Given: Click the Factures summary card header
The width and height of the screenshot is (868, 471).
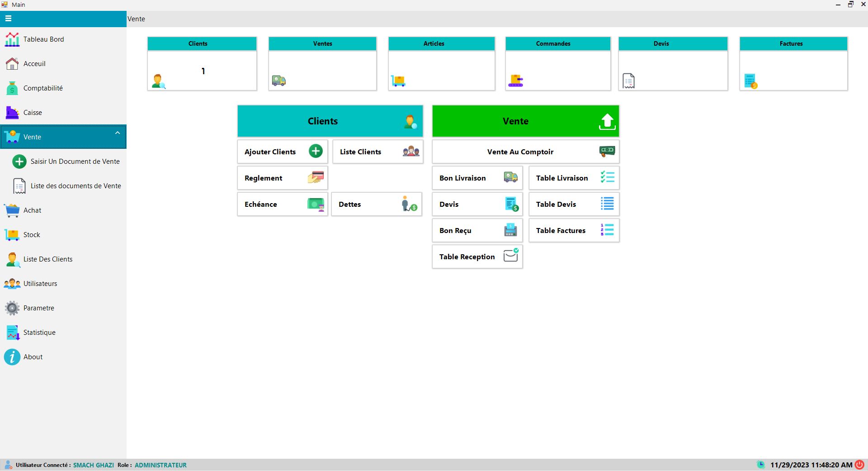Looking at the screenshot, I should 793,44.
